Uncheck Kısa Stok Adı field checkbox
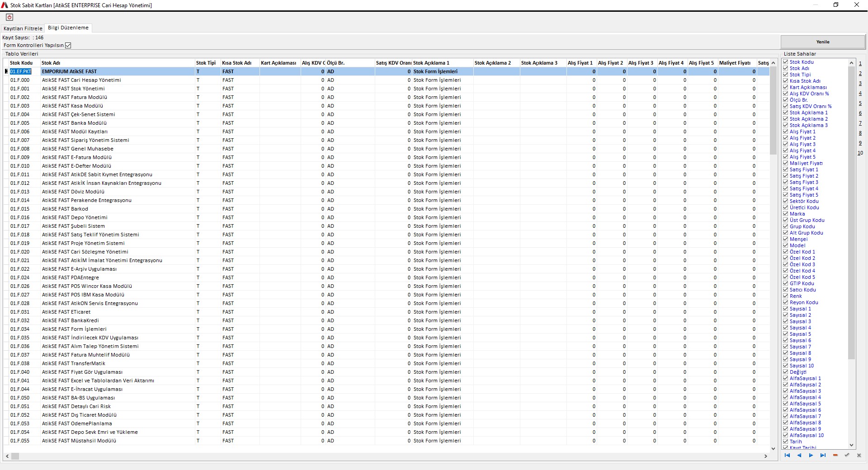The image size is (868, 470). pos(786,81)
